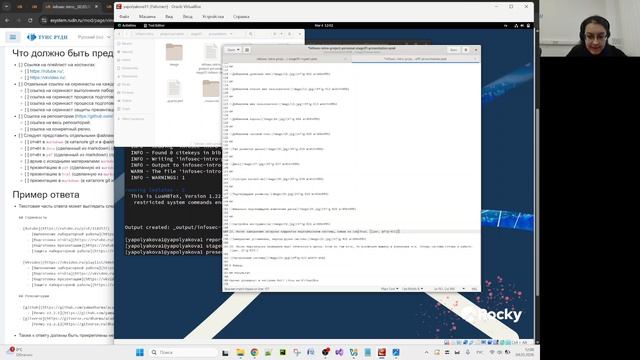
Task: Open the text editor hamburger menu
Action: 466,50
